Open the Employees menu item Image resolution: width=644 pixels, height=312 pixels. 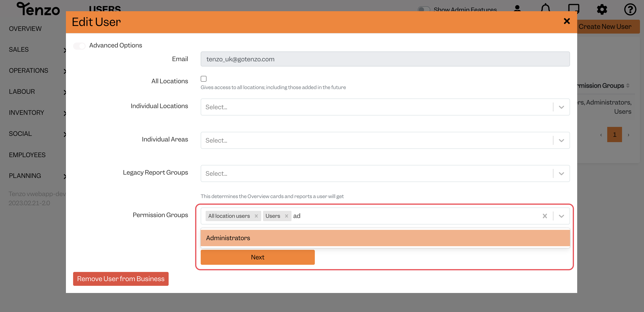click(27, 155)
